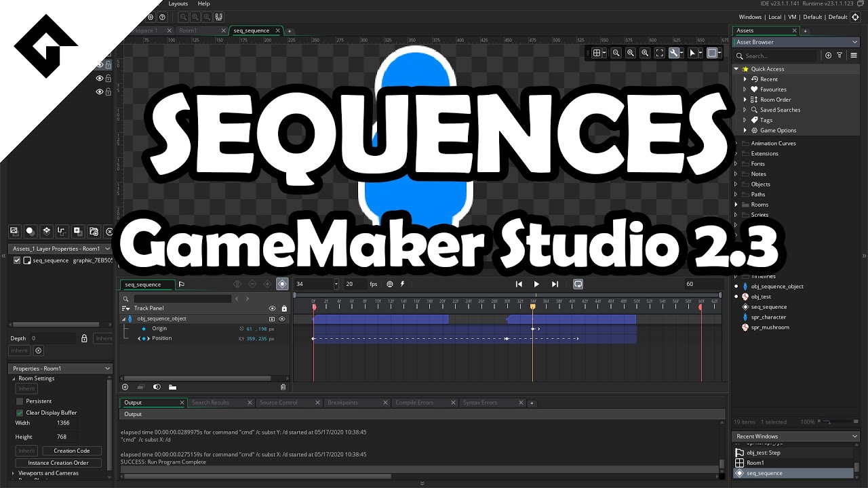The width and height of the screenshot is (868, 488).
Task: Create a new layer folder icon
Action: click(x=94, y=231)
